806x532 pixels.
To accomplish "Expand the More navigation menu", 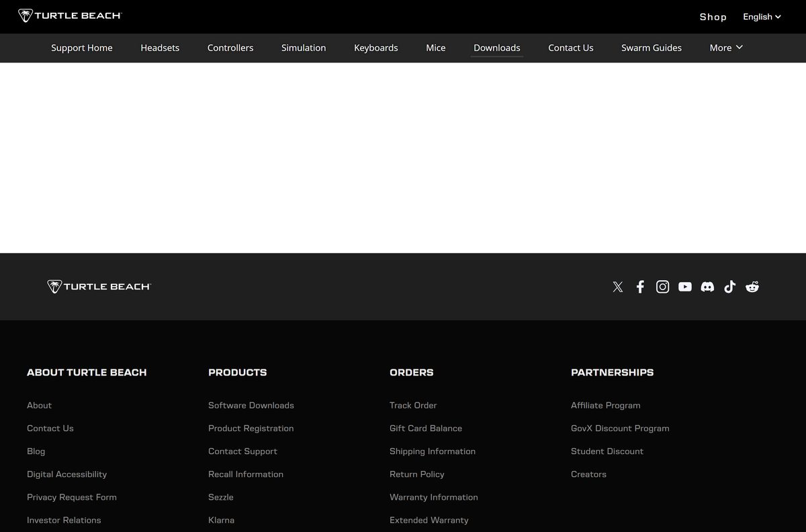I will pyautogui.click(x=726, y=48).
